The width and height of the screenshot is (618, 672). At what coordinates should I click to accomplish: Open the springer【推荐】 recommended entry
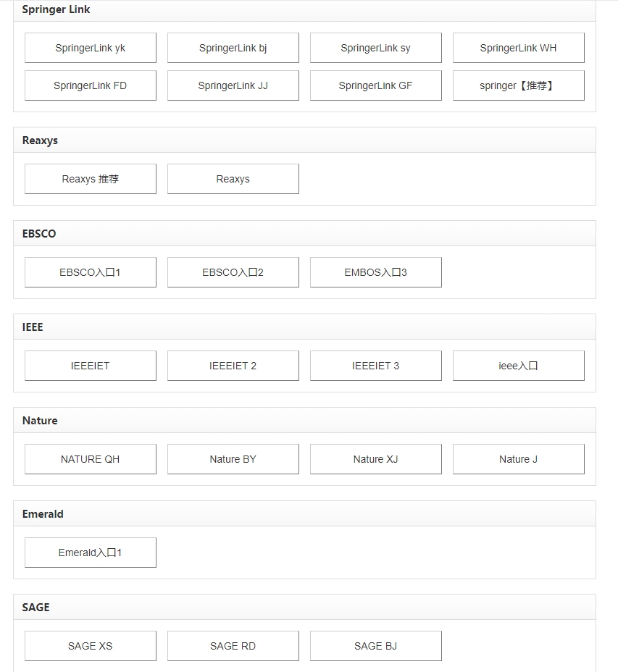click(x=519, y=85)
